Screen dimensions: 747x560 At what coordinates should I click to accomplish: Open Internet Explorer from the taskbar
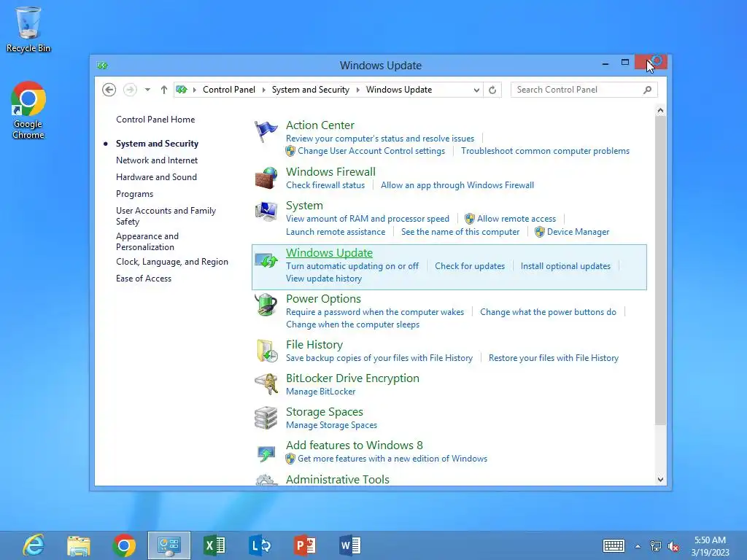tap(34, 545)
